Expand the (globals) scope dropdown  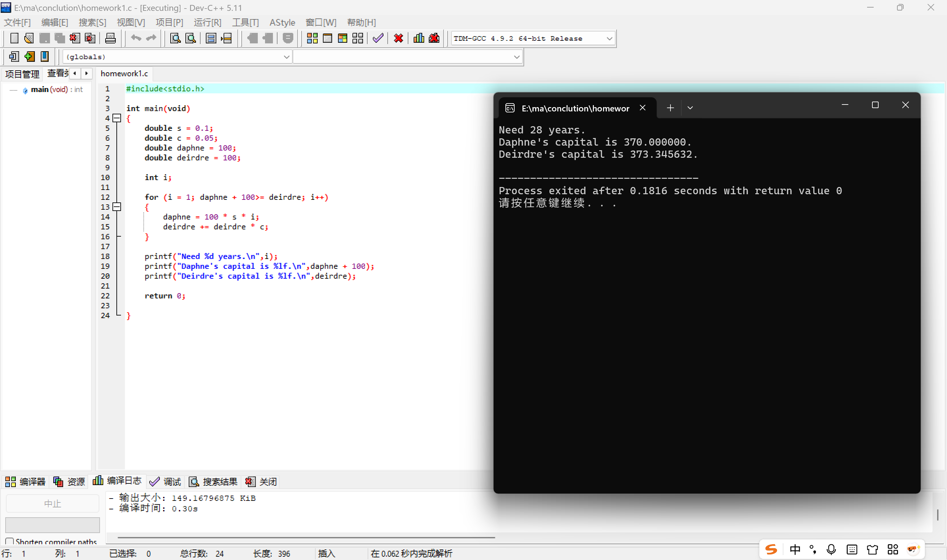(286, 57)
